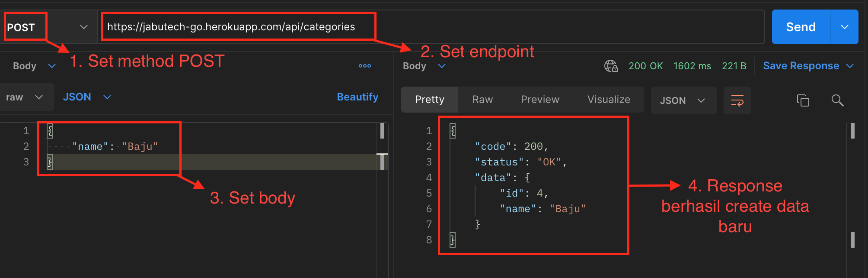Open the three-dot request options menu

364,66
